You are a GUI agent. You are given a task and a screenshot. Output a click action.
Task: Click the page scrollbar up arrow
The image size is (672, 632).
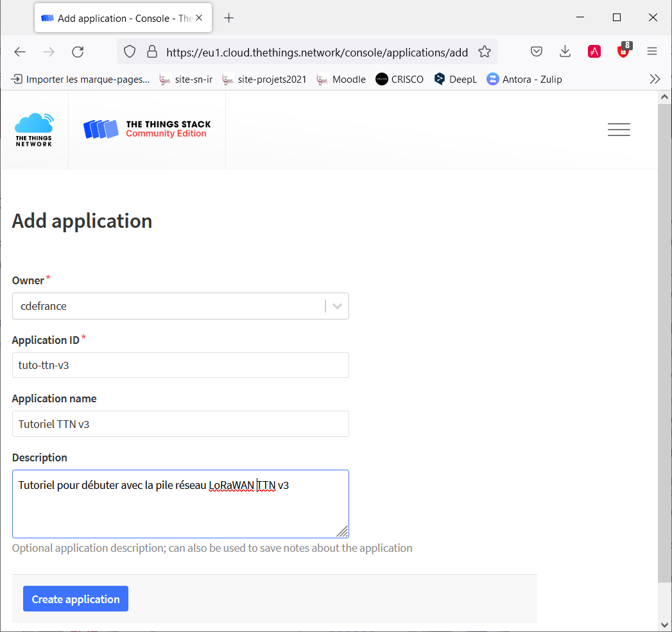point(664,97)
